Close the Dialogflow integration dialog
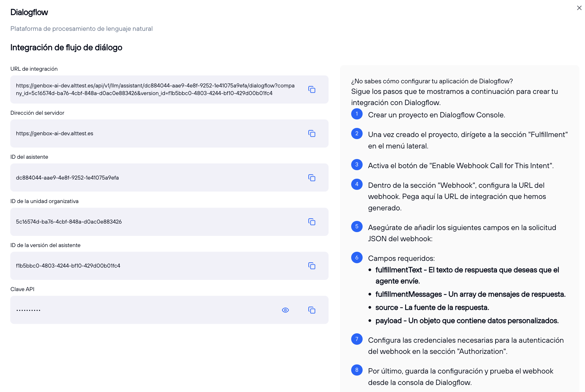 coord(579,8)
